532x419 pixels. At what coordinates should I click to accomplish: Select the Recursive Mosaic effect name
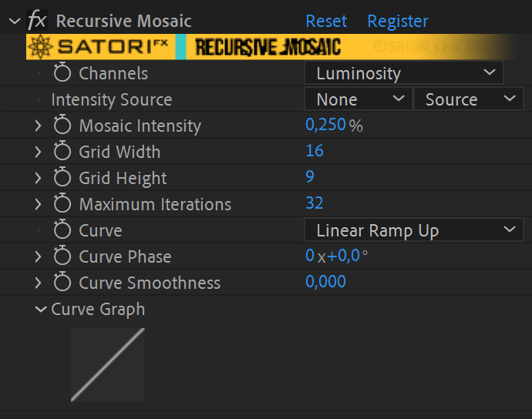click(124, 21)
